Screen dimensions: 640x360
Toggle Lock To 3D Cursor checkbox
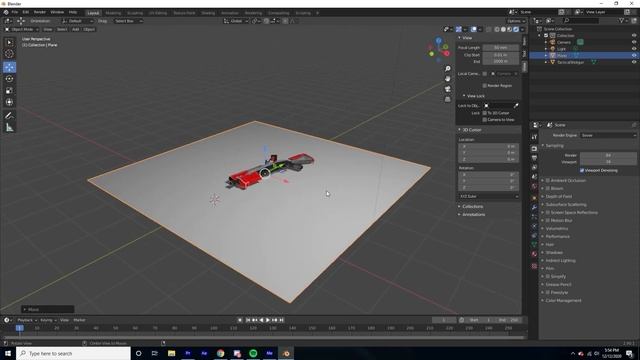click(x=484, y=113)
